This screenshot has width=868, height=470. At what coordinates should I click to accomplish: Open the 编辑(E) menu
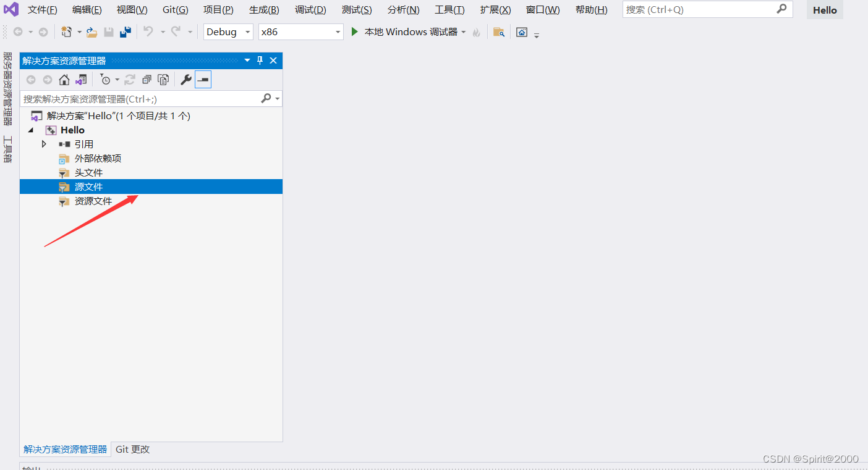tap(87, 10)
